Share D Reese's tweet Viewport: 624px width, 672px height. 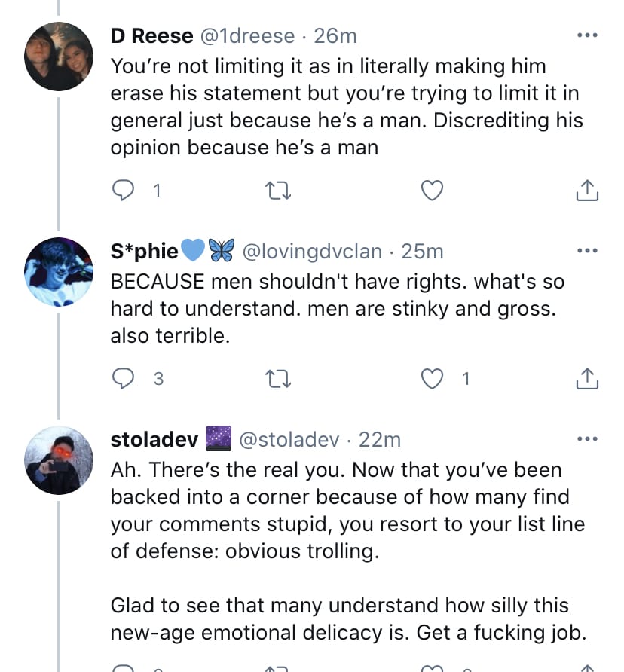pyautogui.click(x=587, y=191)
